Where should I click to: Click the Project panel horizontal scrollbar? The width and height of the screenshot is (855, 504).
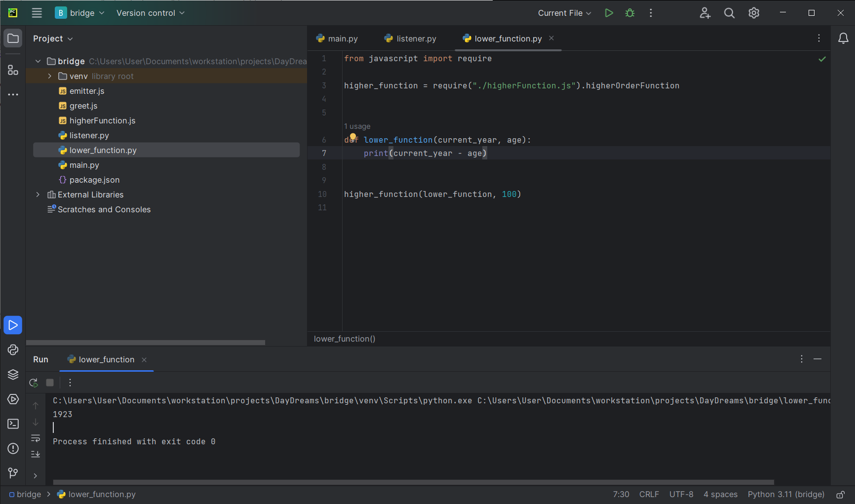click(146, 343)
